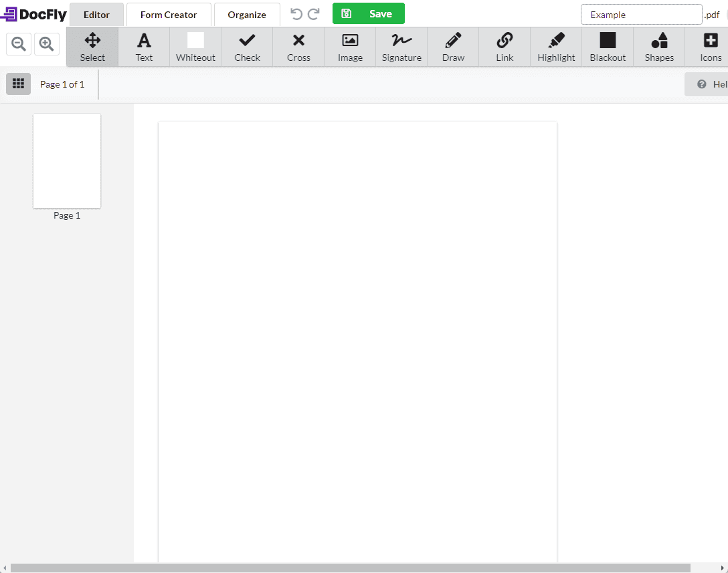Select the Signature tool

[401, 47]
